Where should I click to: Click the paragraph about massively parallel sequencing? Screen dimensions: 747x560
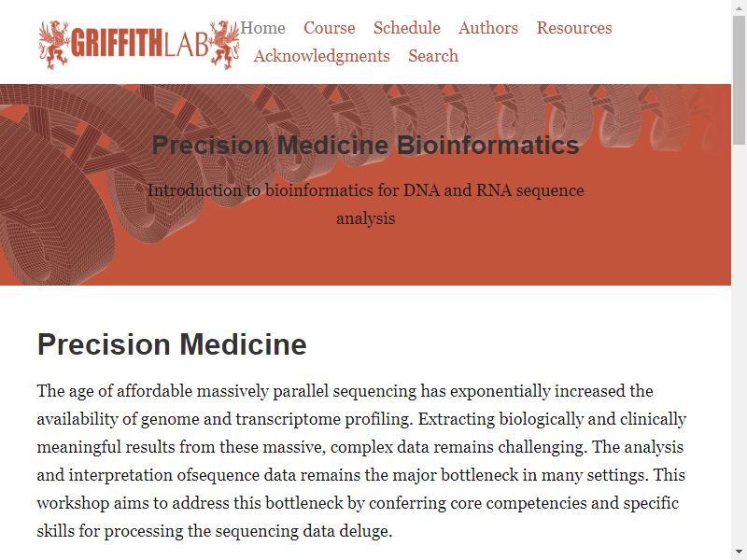pyautogui.click(x=361, y=460)
